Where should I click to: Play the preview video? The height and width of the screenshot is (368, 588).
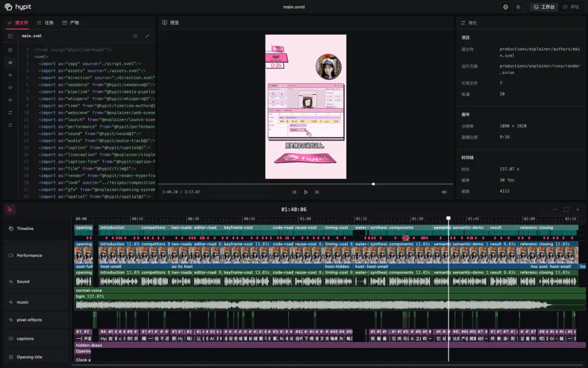pos(305,192)
